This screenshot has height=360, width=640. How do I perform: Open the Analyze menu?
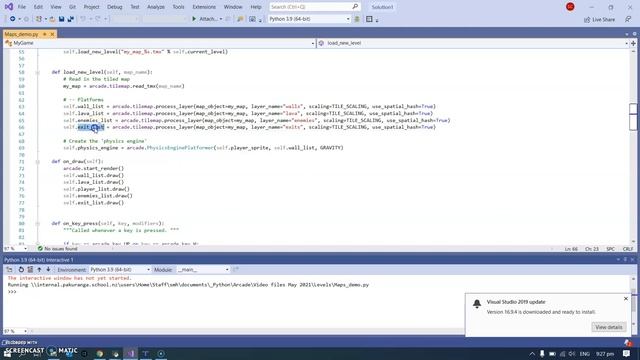[x=156, y=7]
